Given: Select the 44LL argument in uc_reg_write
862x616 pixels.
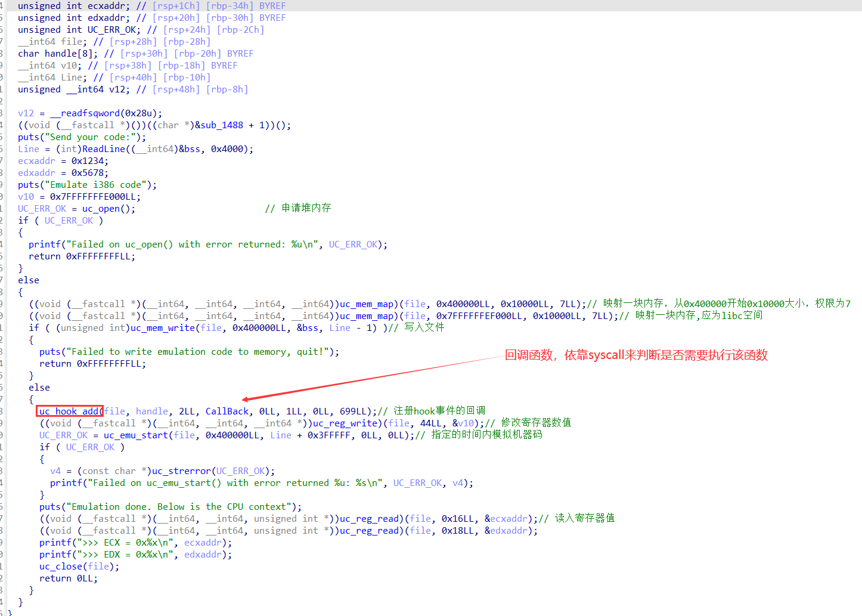Looking at the screenshot, I should pyautogui.click(x=431, y=423).
